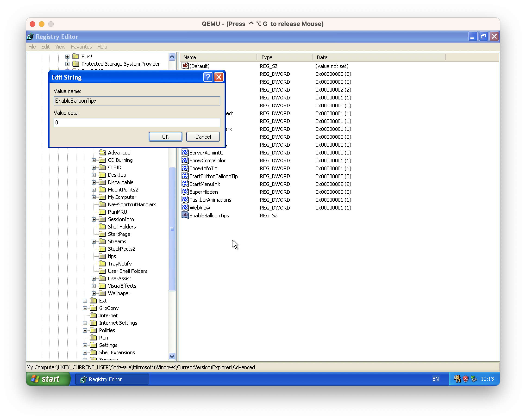Sort values by the Name column header
The width and height of the screenshot is (526, 420).
pos(218,57)
